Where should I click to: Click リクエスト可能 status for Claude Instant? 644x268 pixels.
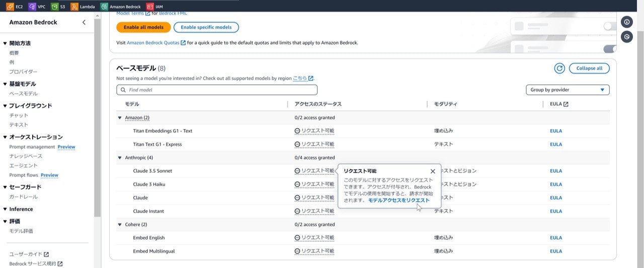314,211
